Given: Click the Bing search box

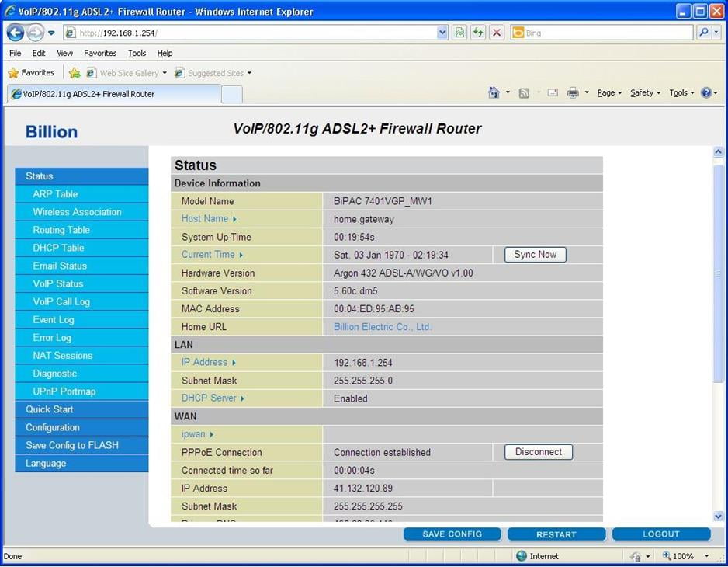Looking at the screenshot, I should point(601,33).
